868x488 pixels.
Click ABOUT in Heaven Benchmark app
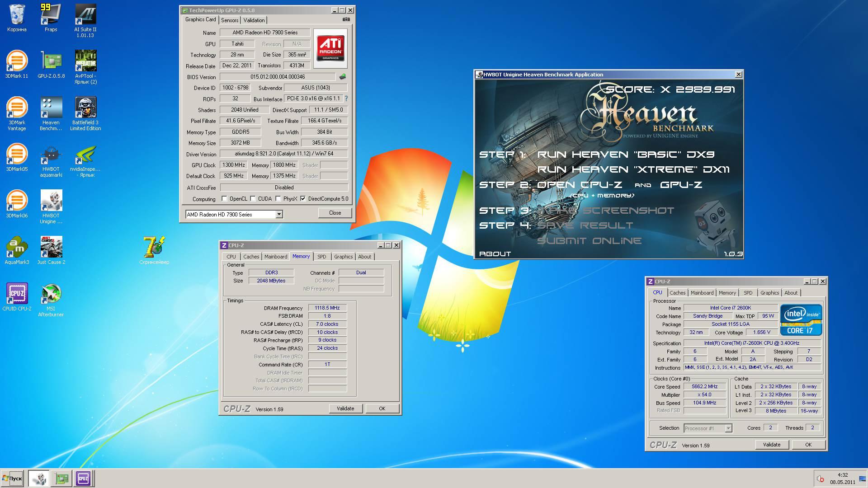pos(495,254)
